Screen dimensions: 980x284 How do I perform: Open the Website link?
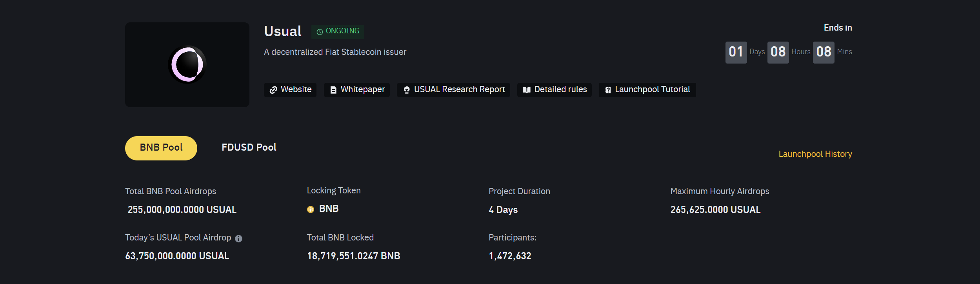(296, 89)
